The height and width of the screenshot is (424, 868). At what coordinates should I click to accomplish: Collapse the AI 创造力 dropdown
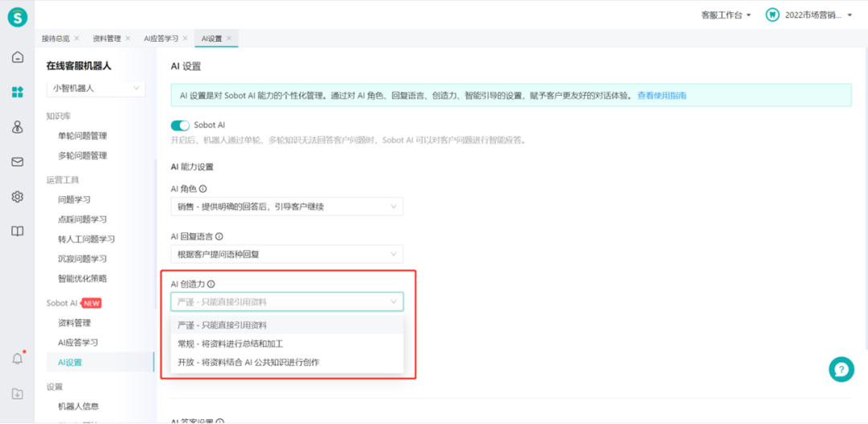point(287,302)
